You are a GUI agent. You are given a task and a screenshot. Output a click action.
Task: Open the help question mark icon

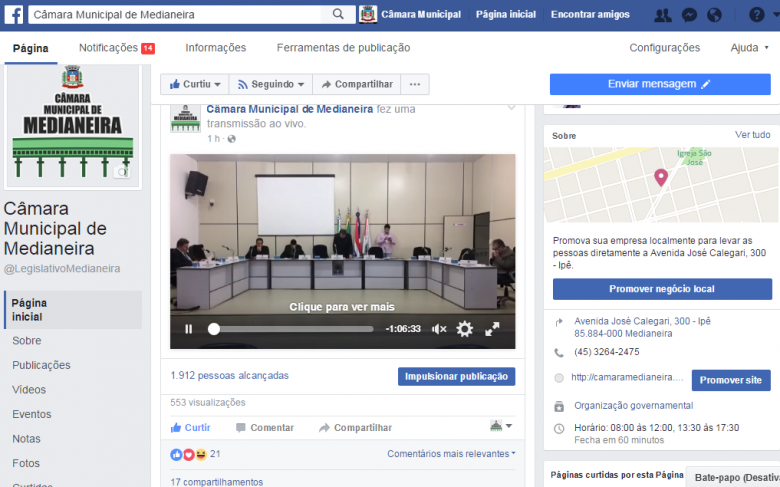coord(757,15)
